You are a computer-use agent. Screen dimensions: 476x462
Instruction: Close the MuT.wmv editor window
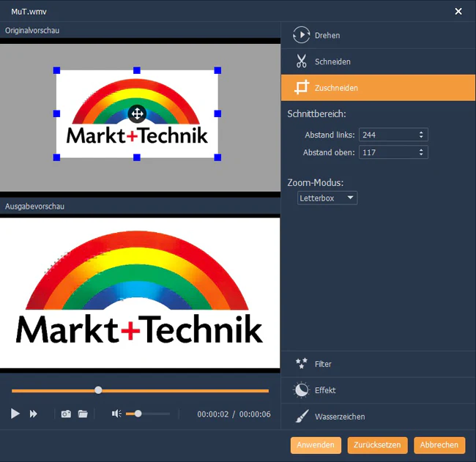click(458, 12)
